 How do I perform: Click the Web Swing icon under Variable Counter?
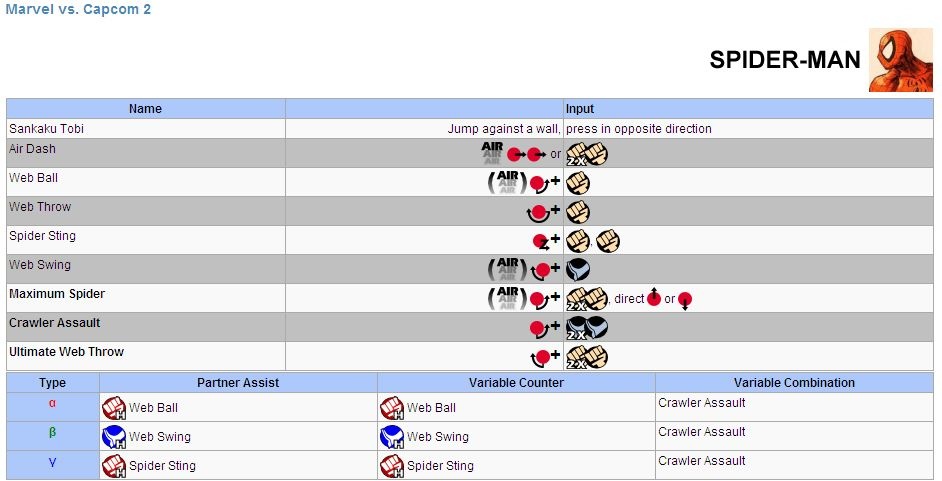tap(392, 437)
